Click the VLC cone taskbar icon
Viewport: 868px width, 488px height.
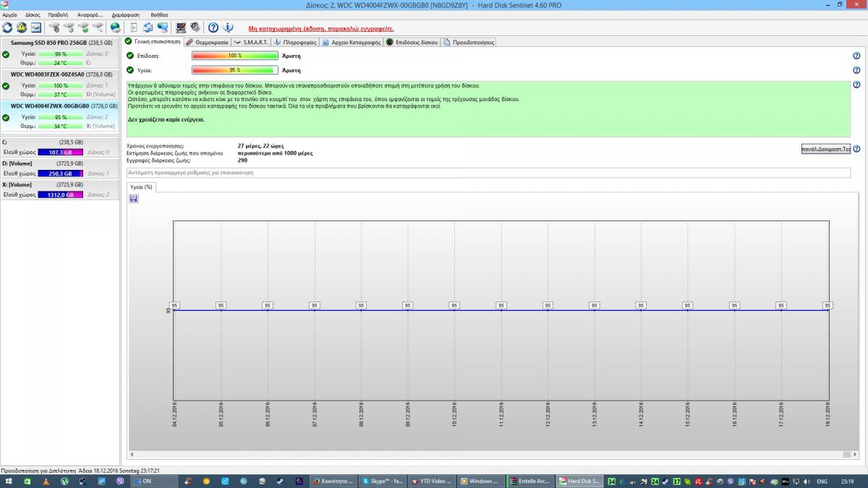(x=46, y=481)
